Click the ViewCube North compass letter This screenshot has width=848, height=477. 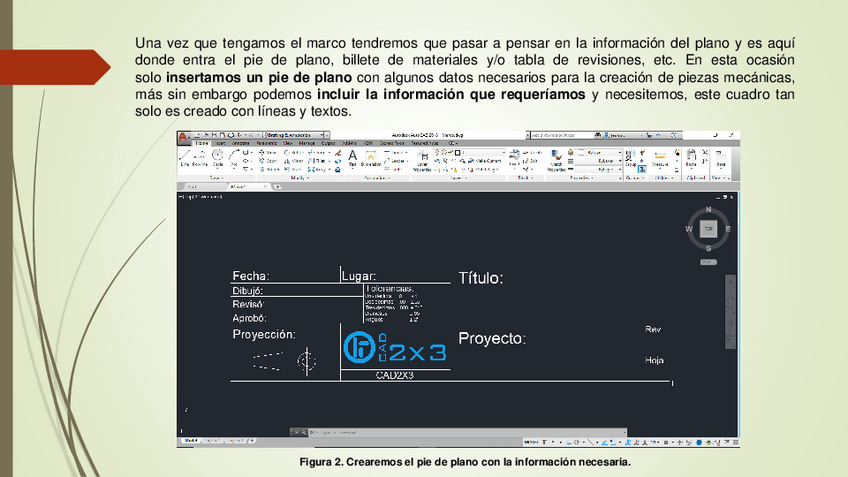[x=708, y=210]
